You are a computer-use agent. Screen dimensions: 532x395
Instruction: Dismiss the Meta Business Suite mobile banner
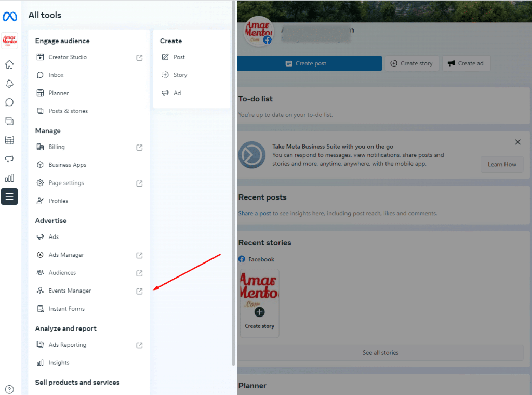pos(517,142)
